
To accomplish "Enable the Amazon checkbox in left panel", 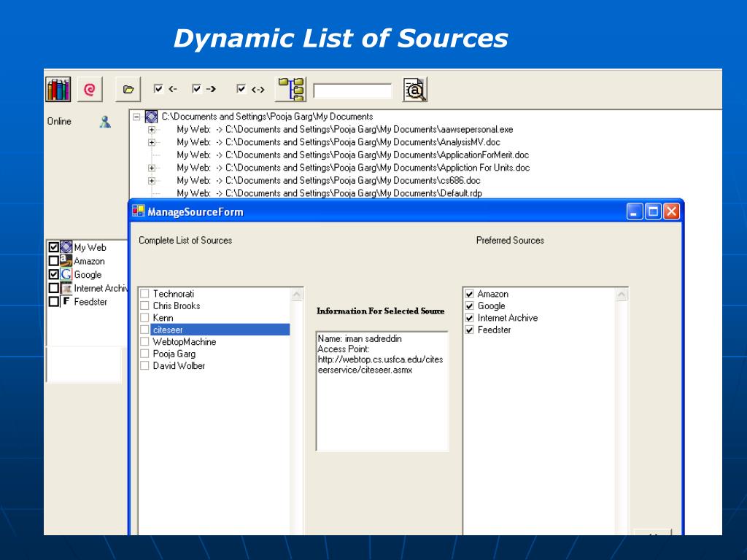I will click(x=54, y=261).
